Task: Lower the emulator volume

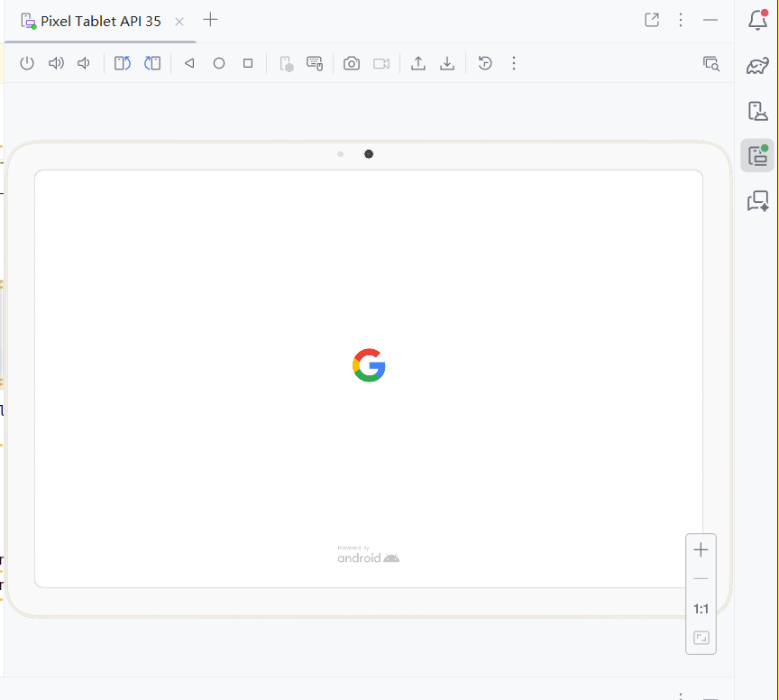Action: point(84,63)
